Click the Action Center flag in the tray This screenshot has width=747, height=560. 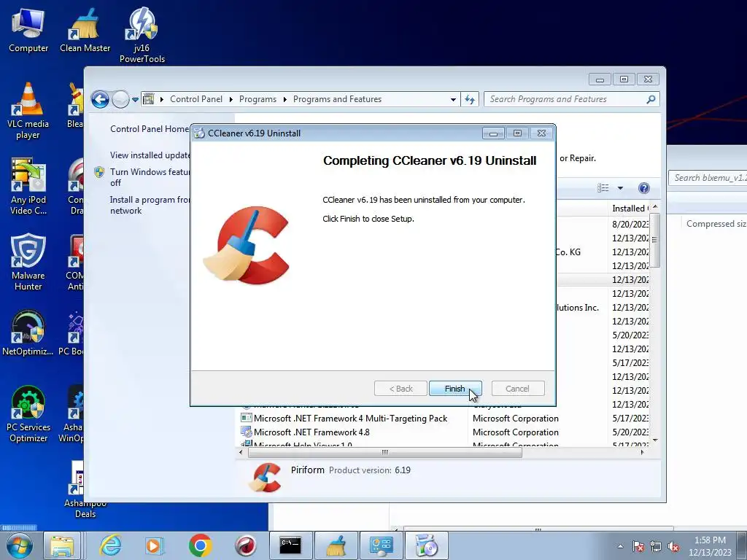click(x=638, y=547)
